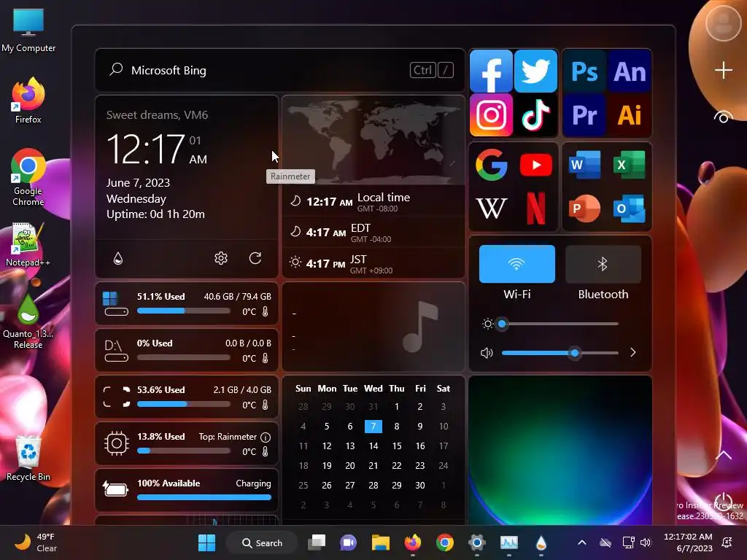Select June 30 in the calendar
This screenshot has height=560, width=747.
coord(419,485)
